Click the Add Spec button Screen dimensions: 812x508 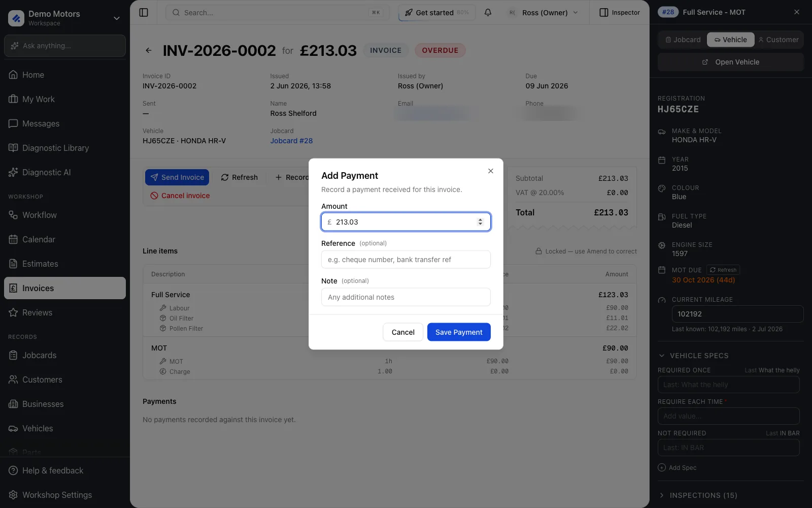(678, 468)
